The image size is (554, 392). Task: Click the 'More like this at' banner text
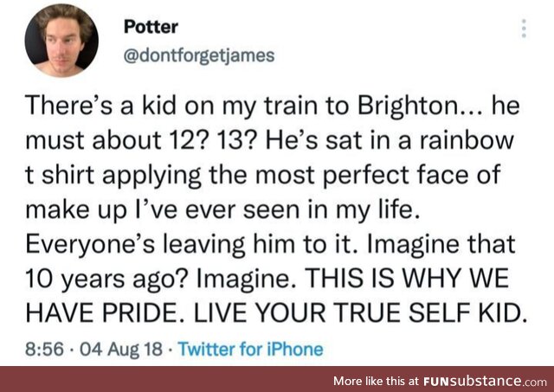pos(377,381)
